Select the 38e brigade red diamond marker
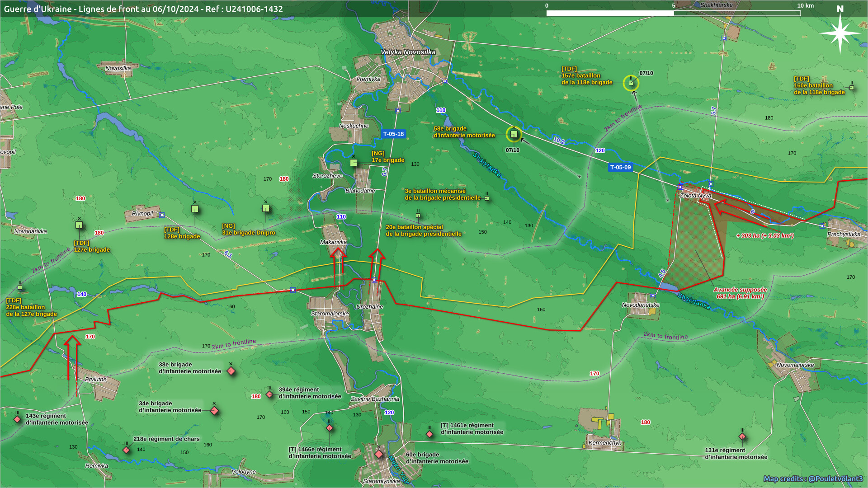 coord(231,371)
